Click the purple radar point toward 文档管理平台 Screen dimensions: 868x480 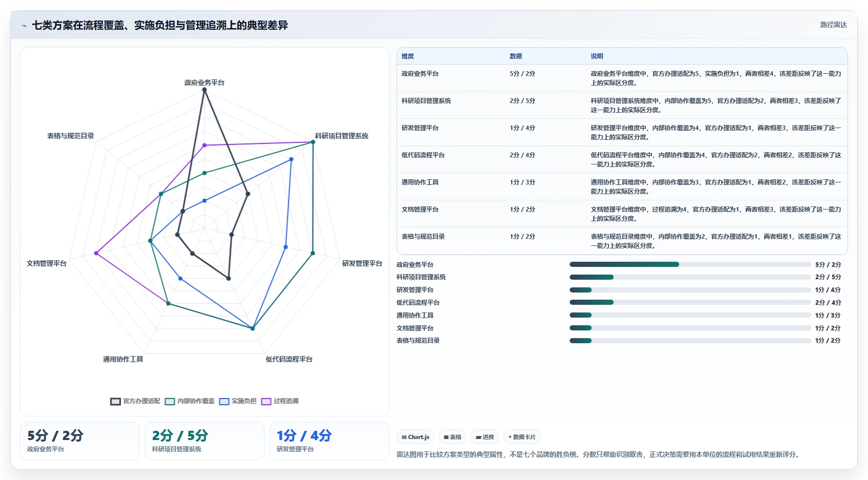coord(96,253)
